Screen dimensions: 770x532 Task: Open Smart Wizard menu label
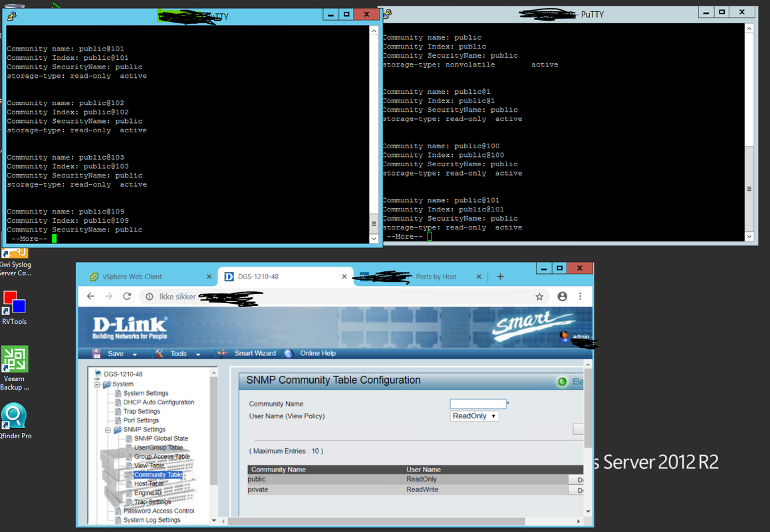pos(255,353)
